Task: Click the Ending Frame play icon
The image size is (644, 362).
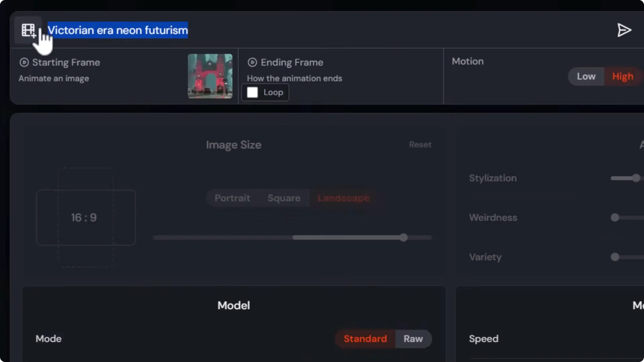Action: (x=252, y=62)
